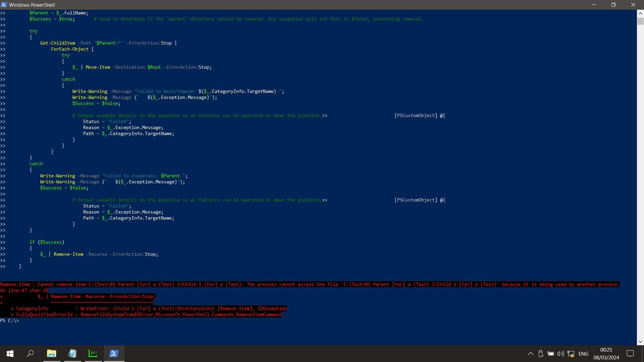Open File Explorer from taskbar
Screen dimensions: 644x362
pos(51,354)
